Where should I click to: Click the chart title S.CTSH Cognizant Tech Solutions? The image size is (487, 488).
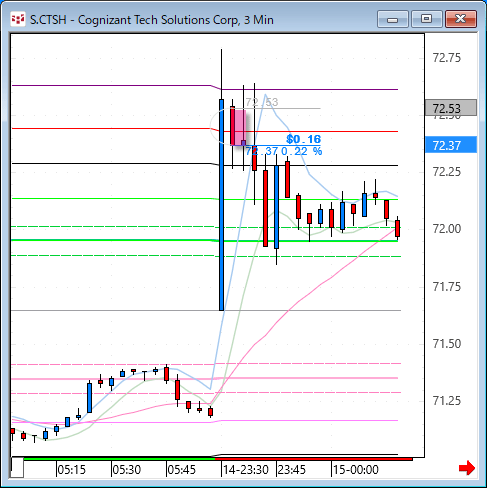coord(152,20)
